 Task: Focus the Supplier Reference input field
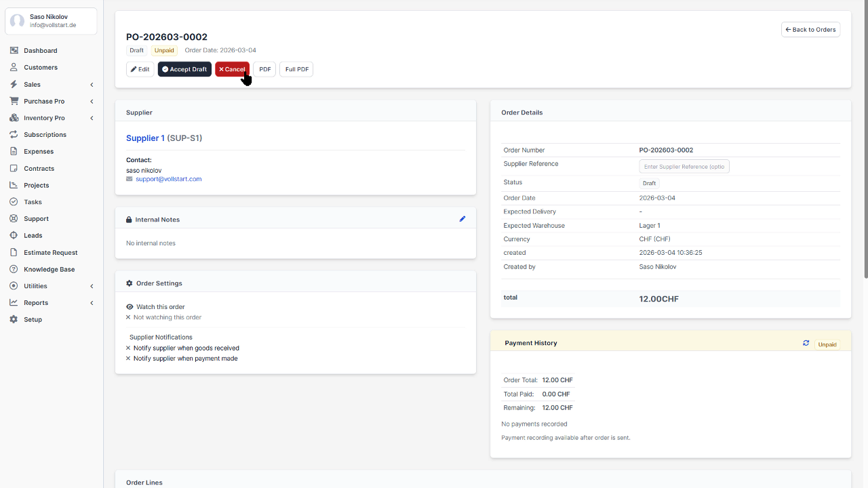tap(684, 166)
